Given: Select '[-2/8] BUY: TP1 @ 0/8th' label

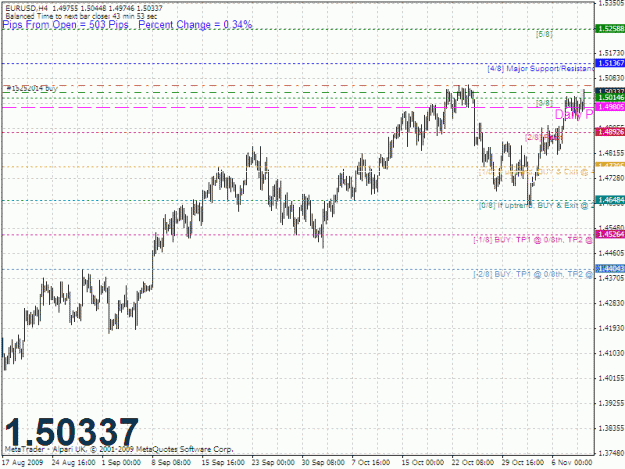Looking at the screenshot, I should point(533,274).
